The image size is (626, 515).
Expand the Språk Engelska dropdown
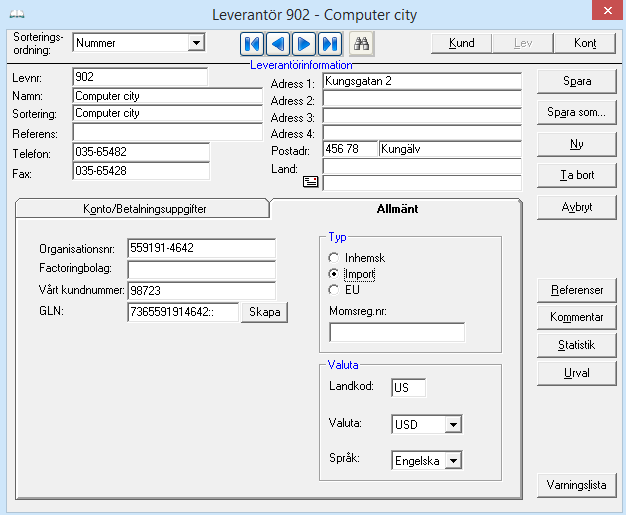[x=453, y=461]
